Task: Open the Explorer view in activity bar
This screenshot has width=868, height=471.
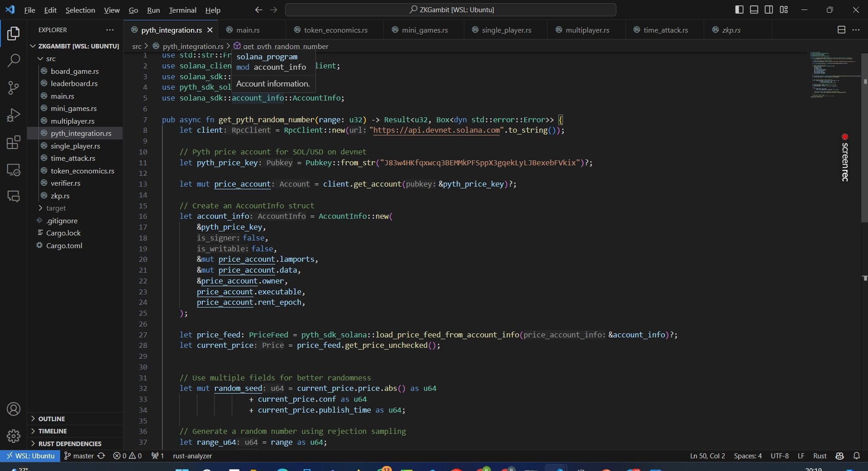Action: pos(14,34)
